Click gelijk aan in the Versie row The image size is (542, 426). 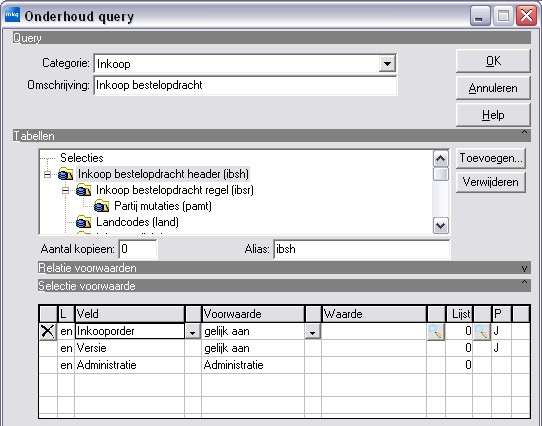coord(253,348)
